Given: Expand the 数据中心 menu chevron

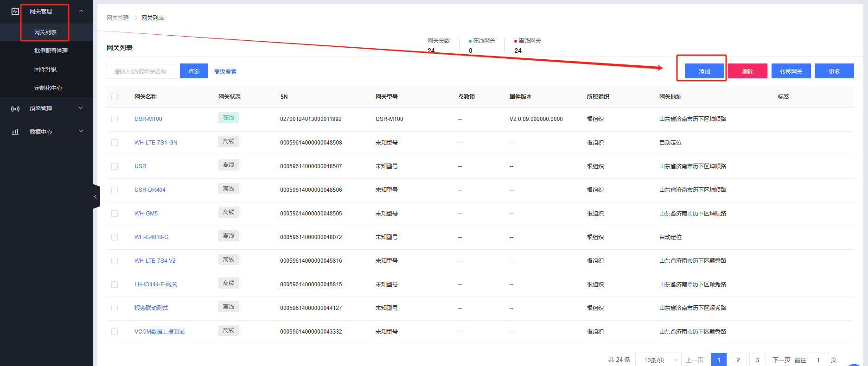Looking at the screenshot, I should [81, 132].
